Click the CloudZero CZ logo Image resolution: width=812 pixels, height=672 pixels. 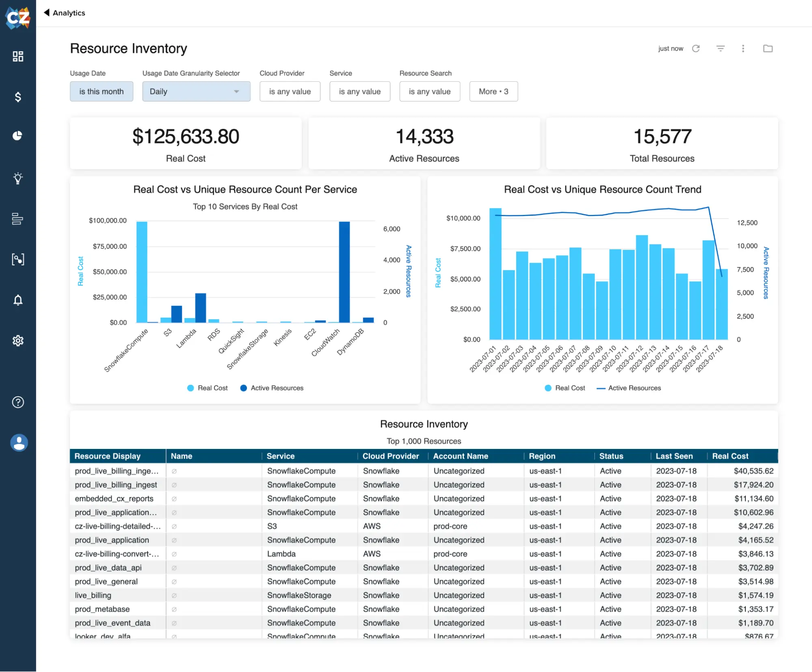[x=18, y=17]
